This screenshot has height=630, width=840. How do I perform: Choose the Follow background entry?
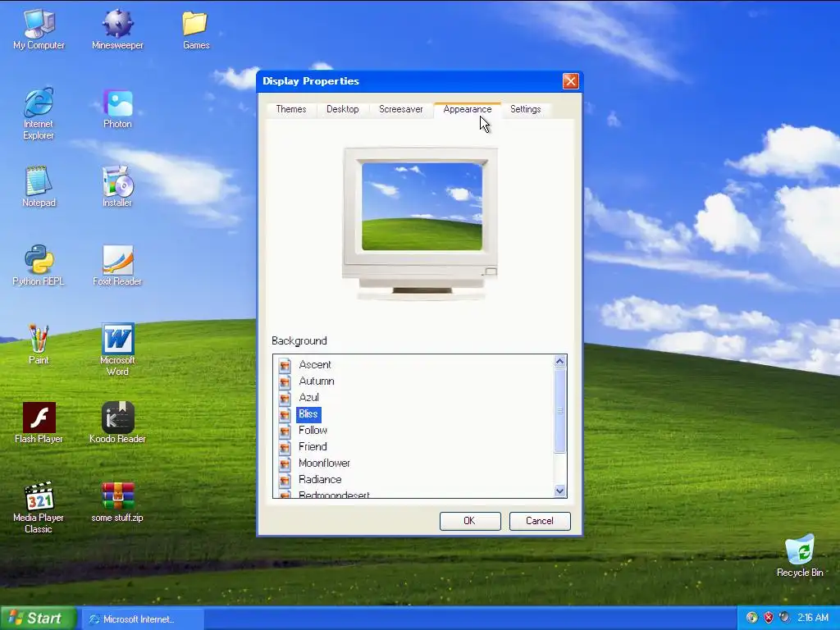(x=313, y=431)
